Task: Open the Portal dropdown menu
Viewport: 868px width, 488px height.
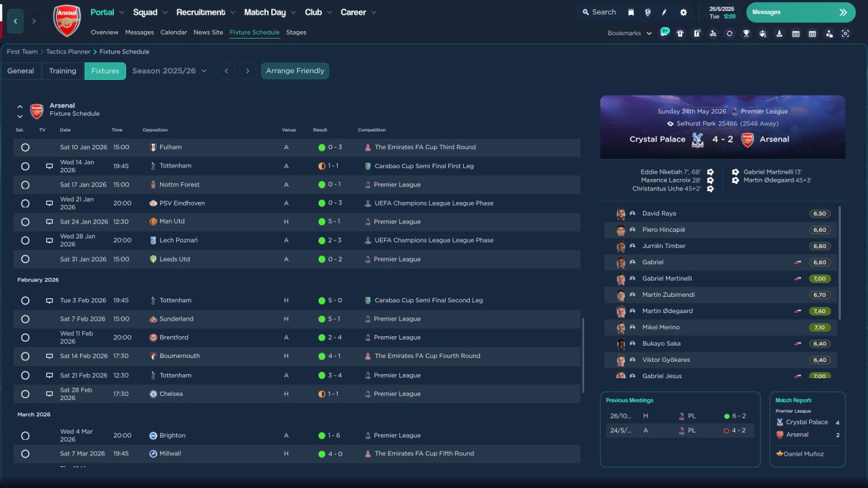Action: click(108, 12)
